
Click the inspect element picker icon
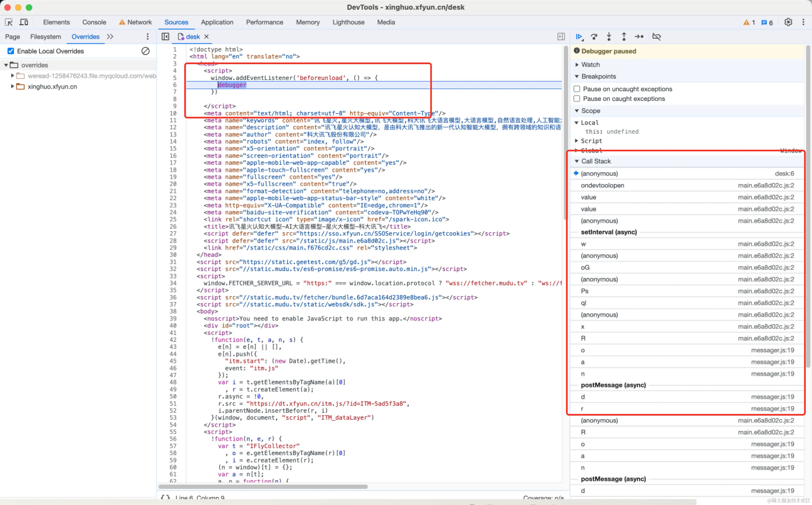[9, 22]
